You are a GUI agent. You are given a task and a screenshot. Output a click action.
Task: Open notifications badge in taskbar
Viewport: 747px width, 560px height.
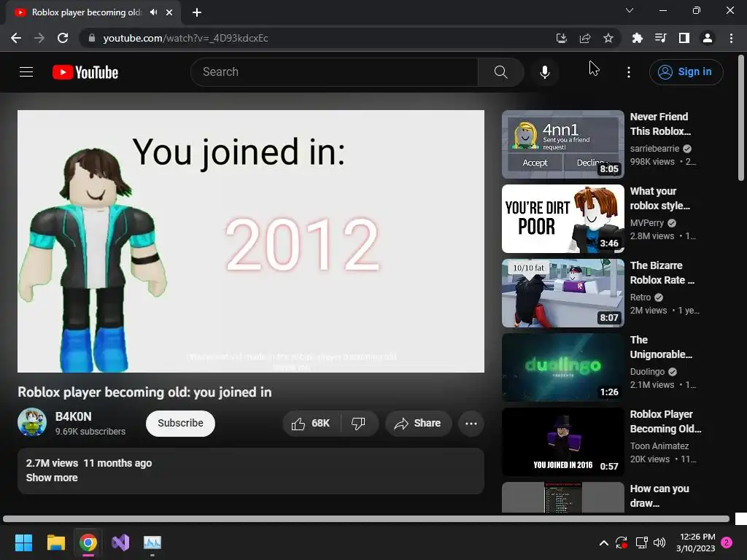point(727,542)
